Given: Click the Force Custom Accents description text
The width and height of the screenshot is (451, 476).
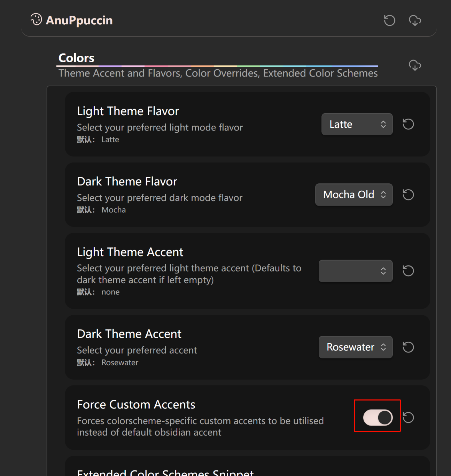Looking at the screenshot, I should [x=200, y=427].
